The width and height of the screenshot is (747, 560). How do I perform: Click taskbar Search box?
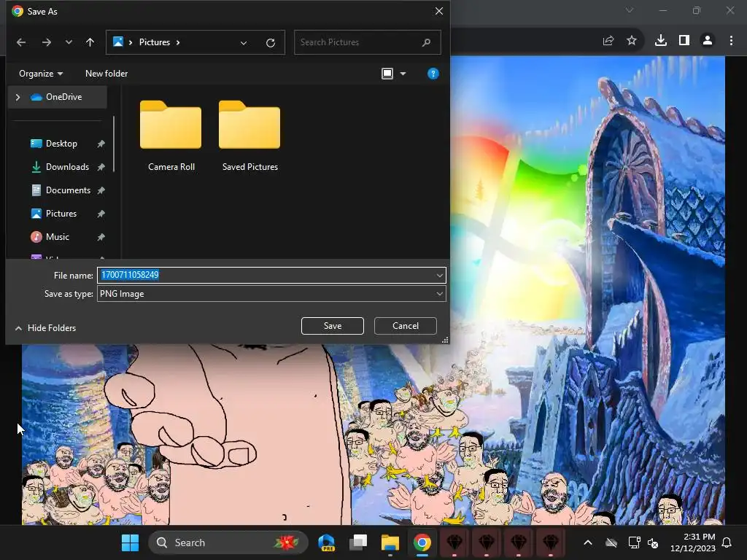228,542
